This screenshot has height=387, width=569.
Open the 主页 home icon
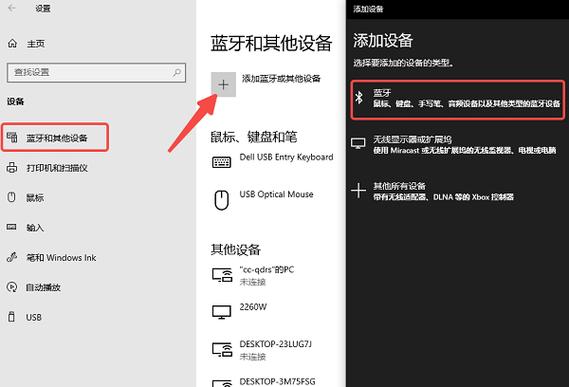tap(12, 44)
